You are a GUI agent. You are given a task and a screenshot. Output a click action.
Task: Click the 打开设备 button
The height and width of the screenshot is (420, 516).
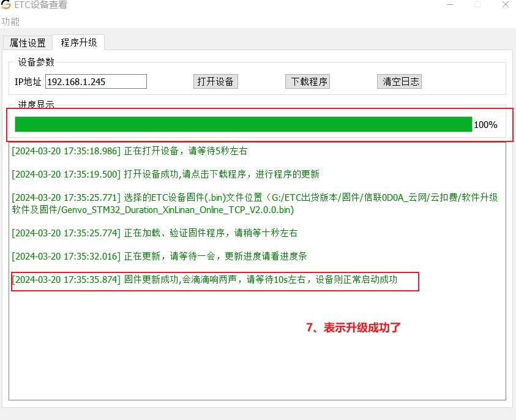(x=215, y=81)
